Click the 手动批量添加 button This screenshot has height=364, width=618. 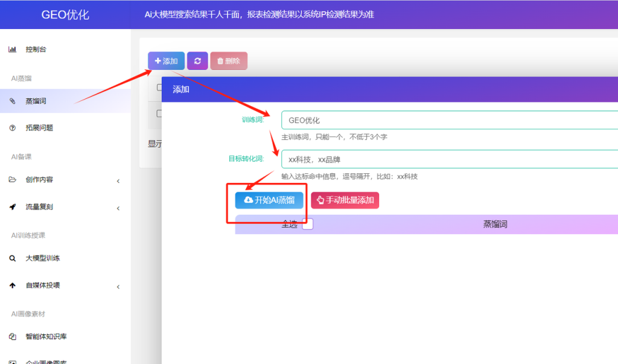345,200
